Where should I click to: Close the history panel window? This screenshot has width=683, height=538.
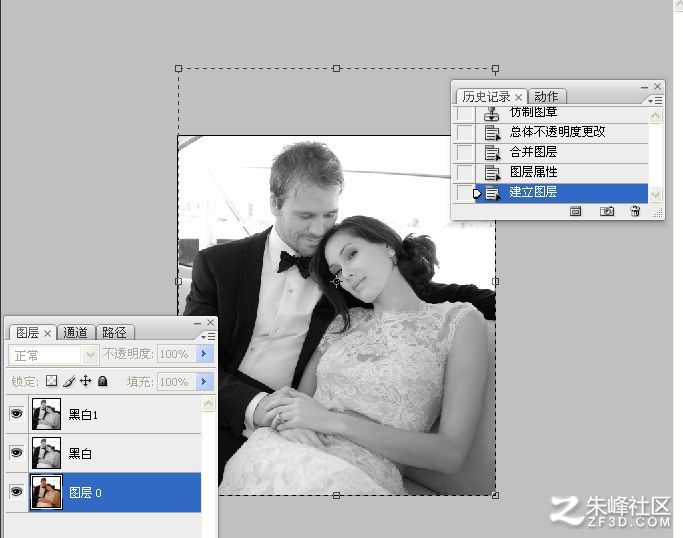(658, 86)
